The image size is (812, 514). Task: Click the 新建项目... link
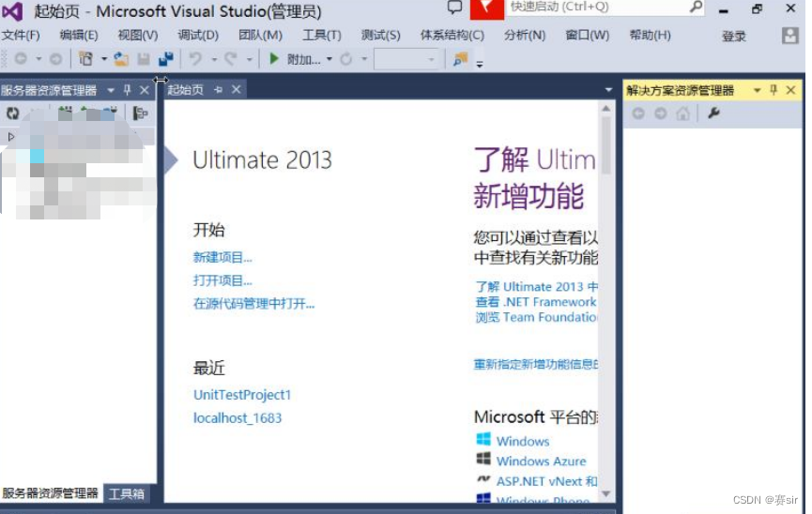point(222,257)
